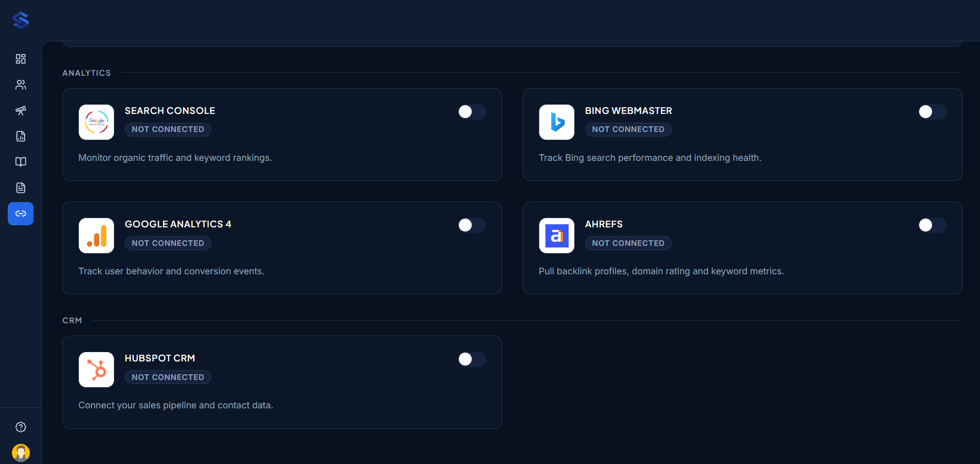Click Not Connected badge under Bing Webmaster

[628, 129]
